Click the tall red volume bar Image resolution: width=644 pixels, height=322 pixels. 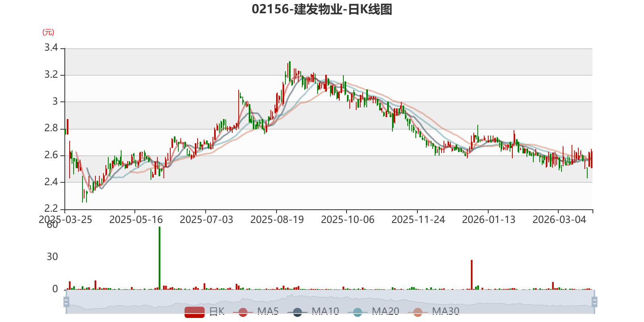pyautogui.click(x=472, y=275)
